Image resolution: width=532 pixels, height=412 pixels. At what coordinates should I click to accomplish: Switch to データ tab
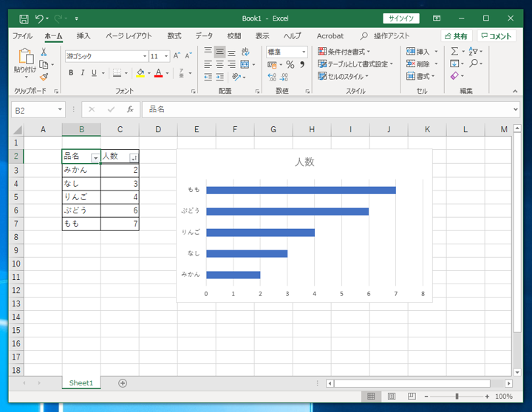(x=204, y=36)
